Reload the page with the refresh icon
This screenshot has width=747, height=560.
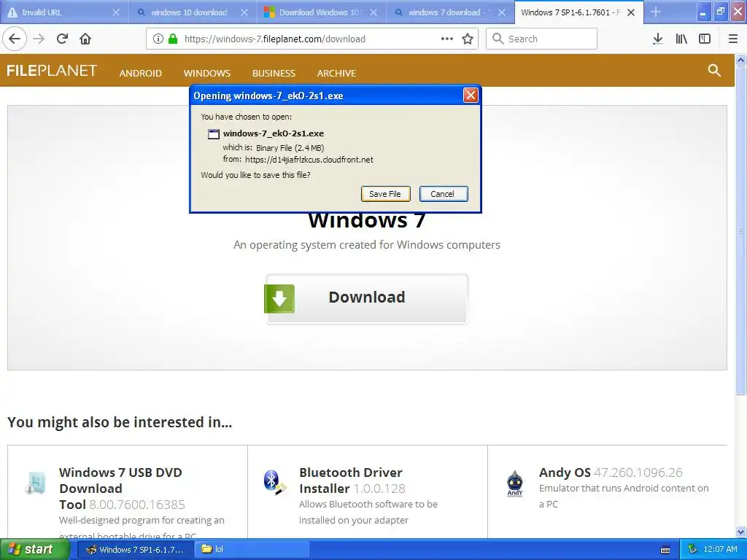(x=62, y=39)
